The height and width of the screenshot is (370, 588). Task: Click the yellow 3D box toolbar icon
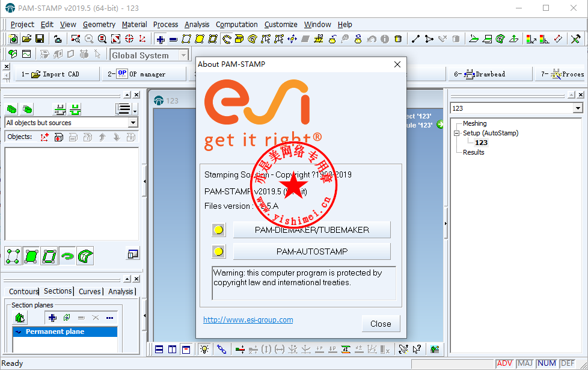click(239, 39)
